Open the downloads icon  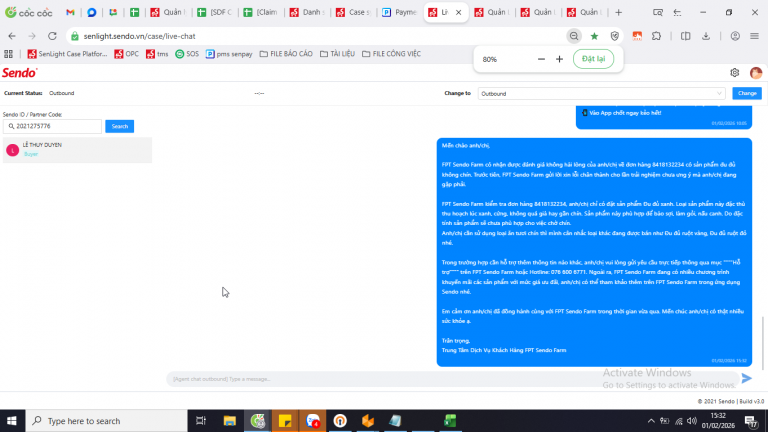pos(706,36)
